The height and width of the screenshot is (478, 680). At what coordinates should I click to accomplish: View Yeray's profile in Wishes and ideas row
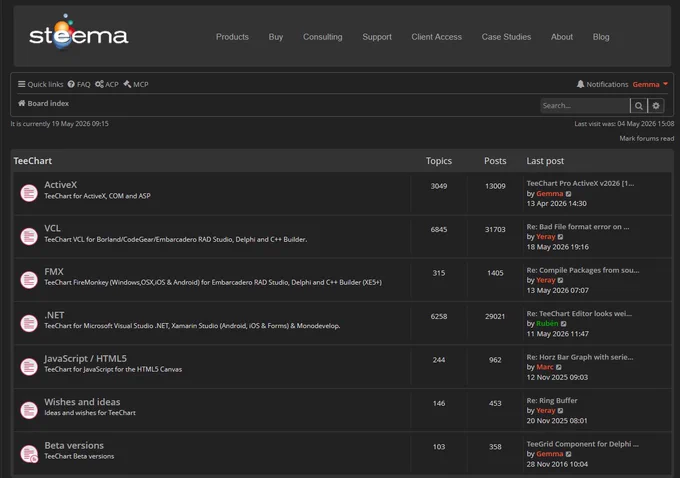point(546,410)
